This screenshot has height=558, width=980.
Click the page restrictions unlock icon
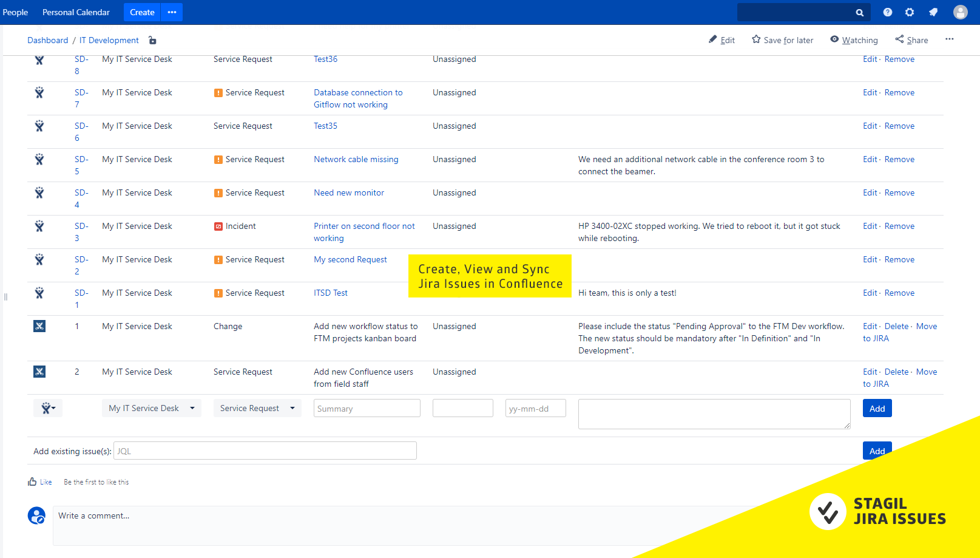(x=152, y=41)
